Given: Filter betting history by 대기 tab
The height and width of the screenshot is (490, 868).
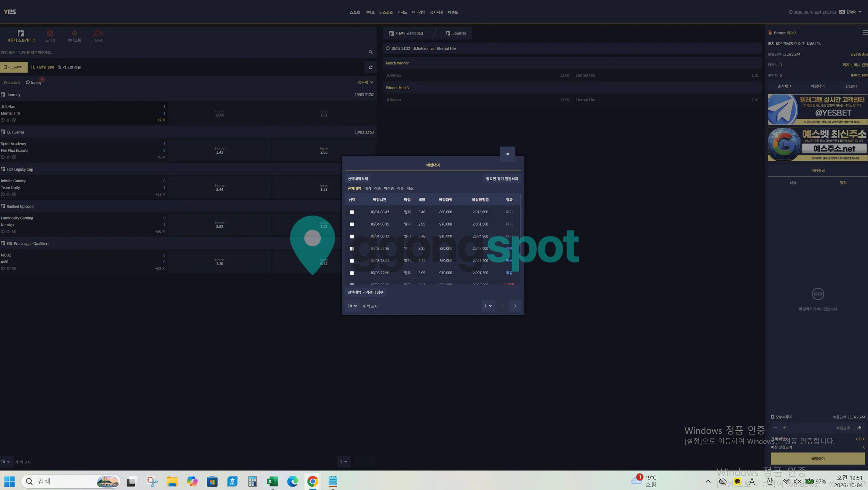Looking at the screenshot, I should (368, 188).
